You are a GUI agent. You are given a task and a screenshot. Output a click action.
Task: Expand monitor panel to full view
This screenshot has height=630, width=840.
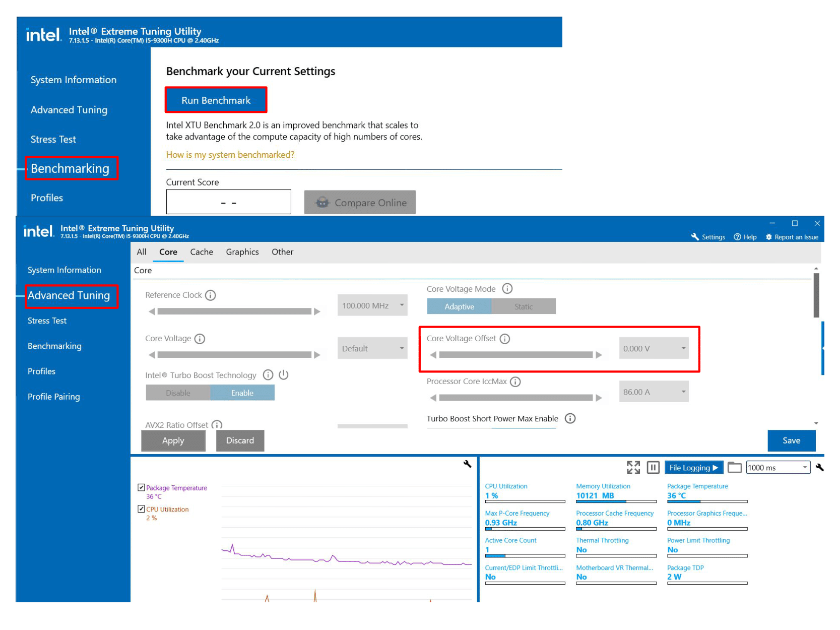pyautogui.click(x=633, y=467)
